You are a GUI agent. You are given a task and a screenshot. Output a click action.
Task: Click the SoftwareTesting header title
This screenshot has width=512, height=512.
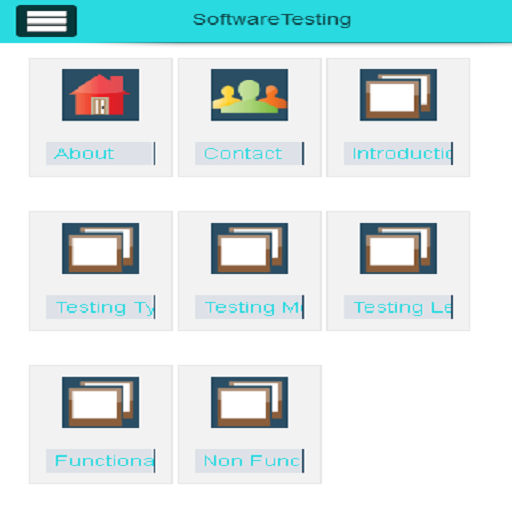coord(272,20)
